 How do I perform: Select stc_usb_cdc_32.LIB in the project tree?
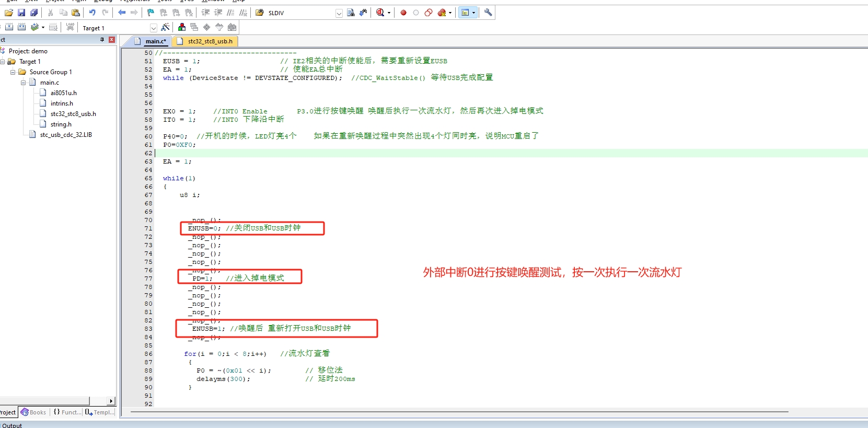coord(66,135)
